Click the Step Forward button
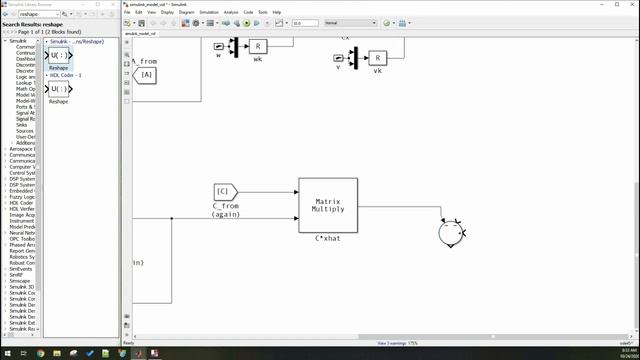 pos(257,23)
